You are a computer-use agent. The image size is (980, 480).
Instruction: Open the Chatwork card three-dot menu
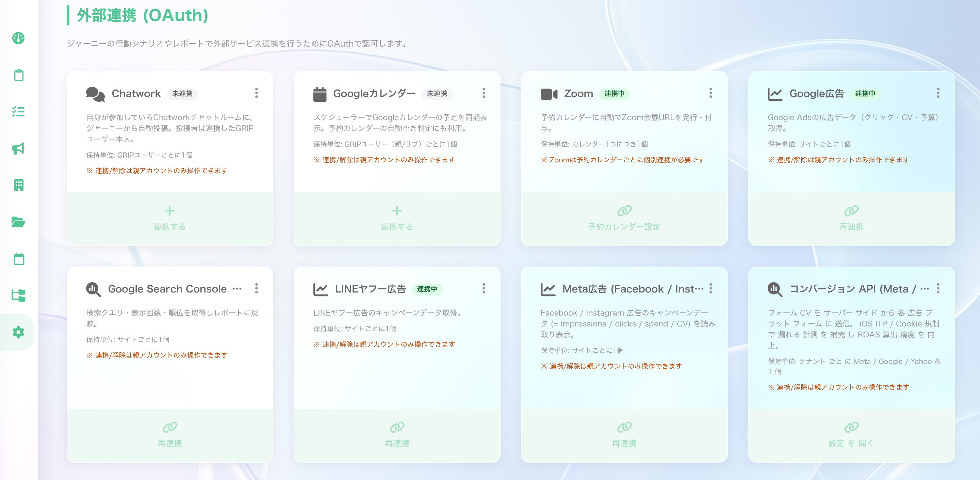[x=257, y=93]
